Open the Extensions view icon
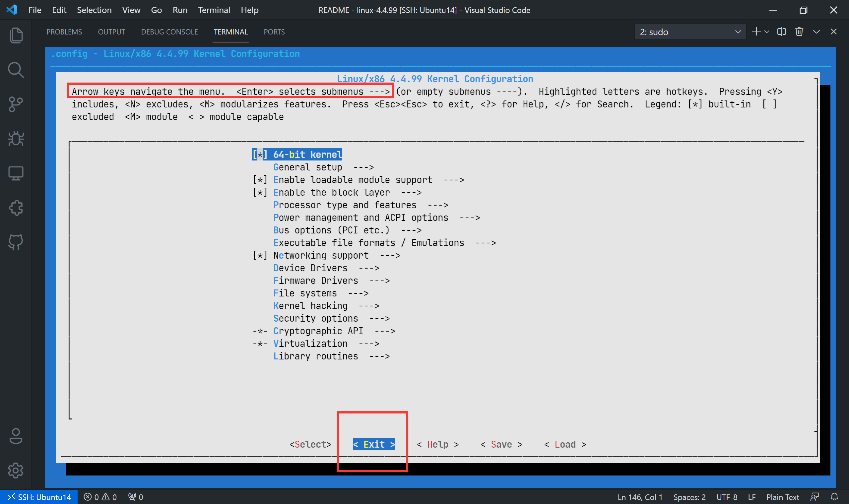849x504 pixels. pos(16,208)
